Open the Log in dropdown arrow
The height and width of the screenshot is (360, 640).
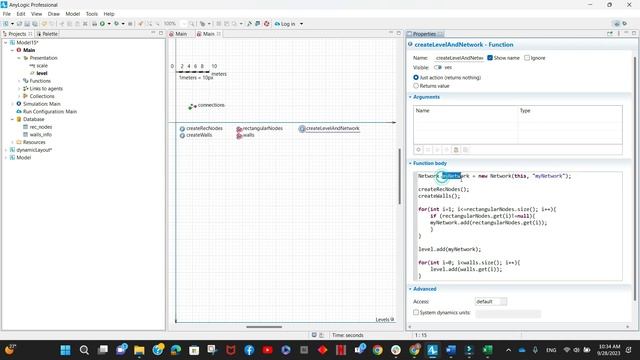pos(302,24)
